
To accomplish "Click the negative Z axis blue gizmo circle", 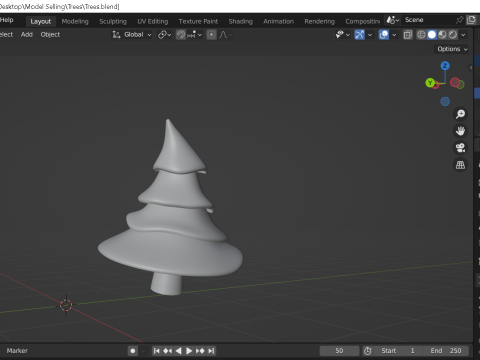I will (x=445, y=101).
